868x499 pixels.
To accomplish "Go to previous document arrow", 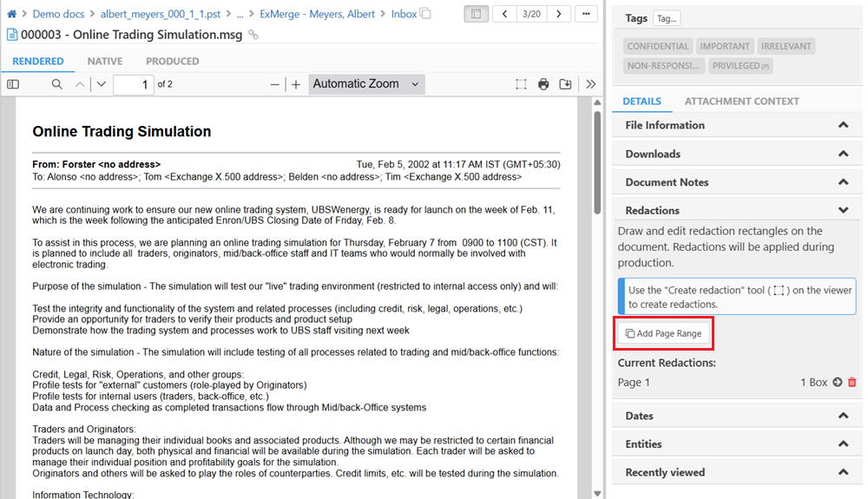I will click(504, 14).
